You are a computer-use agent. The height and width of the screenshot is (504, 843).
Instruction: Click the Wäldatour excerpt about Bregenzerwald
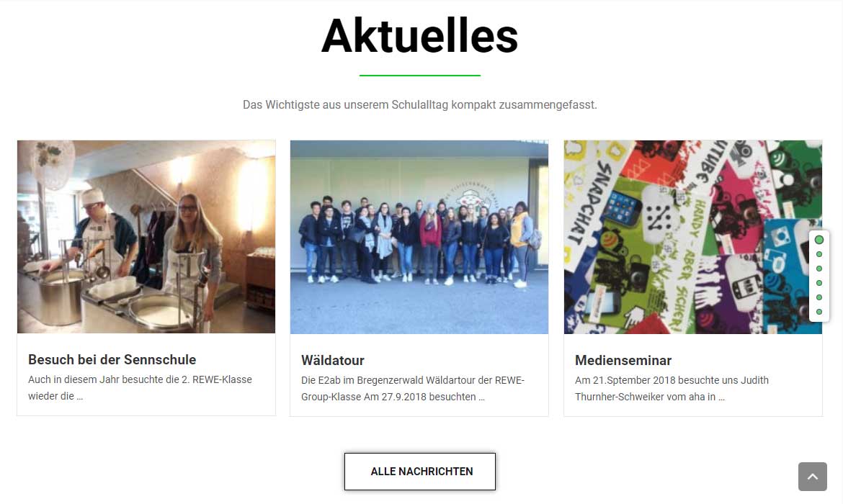point(412,389)
